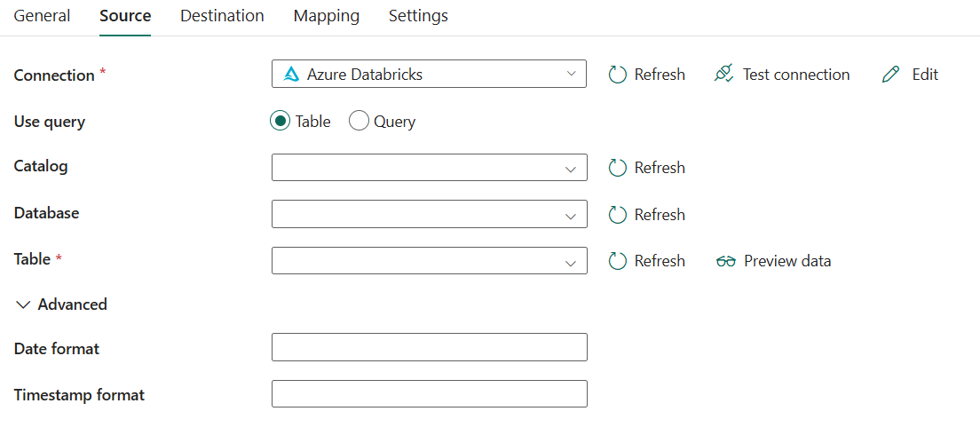The image size is (980, 443).
Task: Click the Edit pencil icon
Action: click(890, 75)
